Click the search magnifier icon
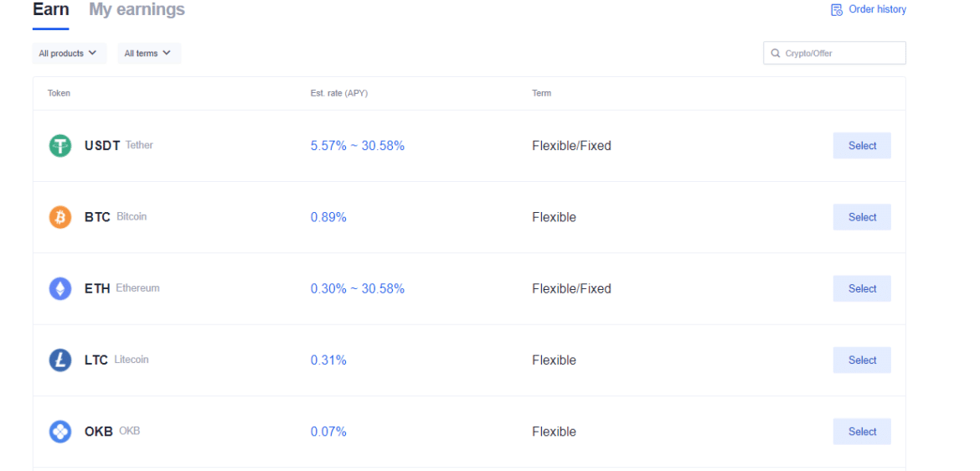The height and width of the screenshot is (471, 980). (776, 54)
